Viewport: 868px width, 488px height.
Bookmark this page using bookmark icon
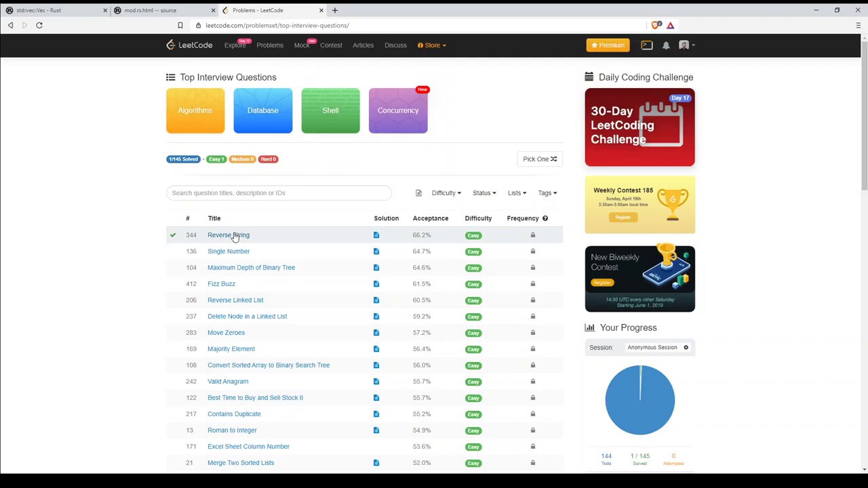[x=180, y=25]
